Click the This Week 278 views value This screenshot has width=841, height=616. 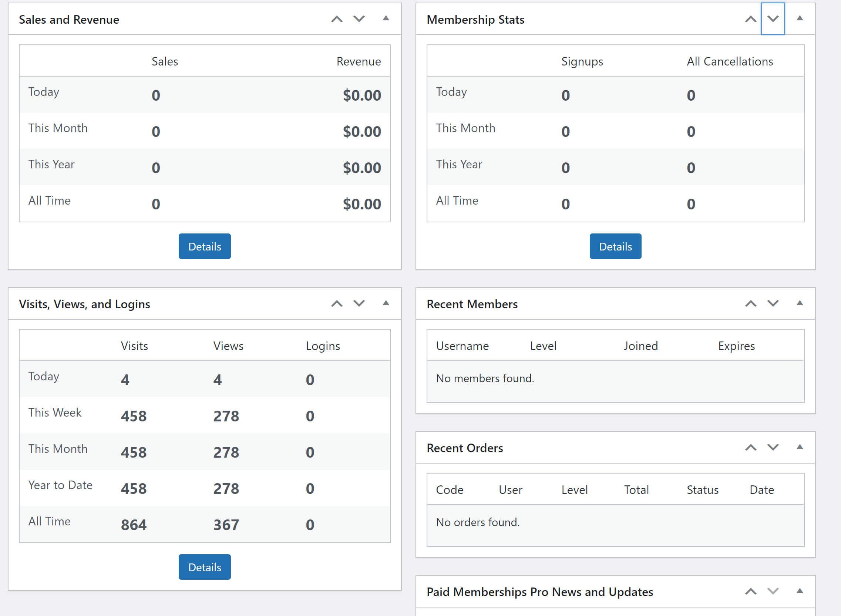[226, 416]
